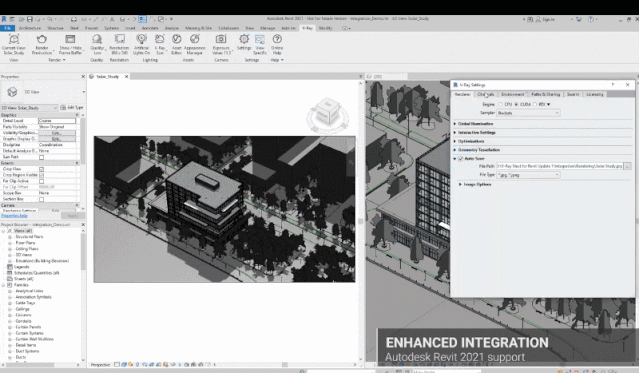Toggle the Crop View checkbox
Viewport: 639px width, 373px height.
41,169
